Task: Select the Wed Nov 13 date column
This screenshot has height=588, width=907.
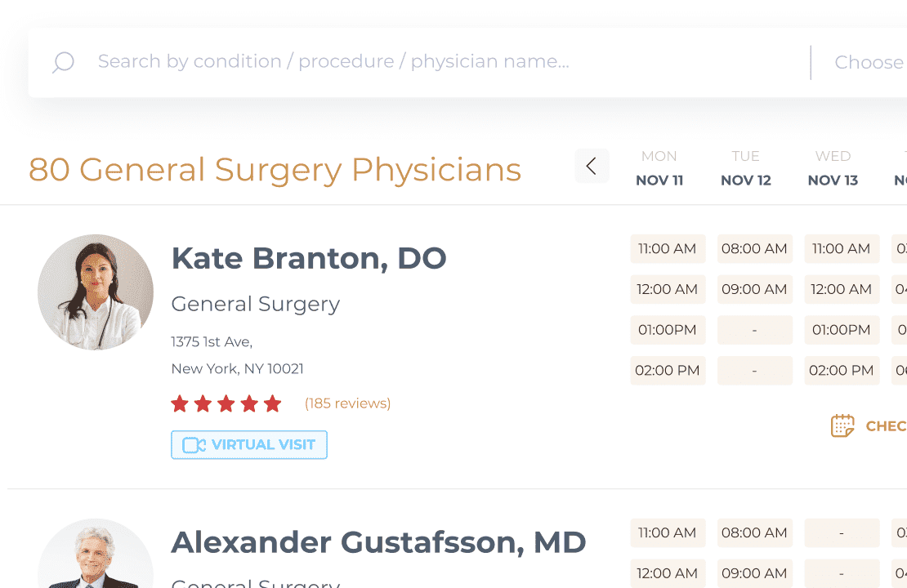Action: click(x=833, y=168)
